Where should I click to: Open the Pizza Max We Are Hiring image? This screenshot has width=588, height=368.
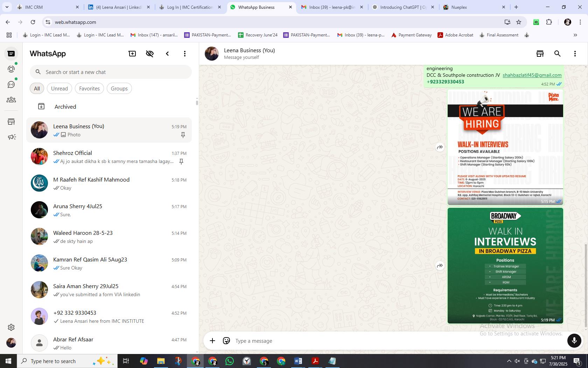[505, 147]
